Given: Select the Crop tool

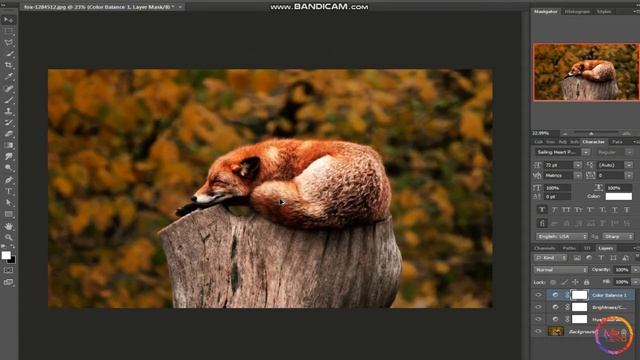Looking at the screenshot, I should (x=8, y=65).
